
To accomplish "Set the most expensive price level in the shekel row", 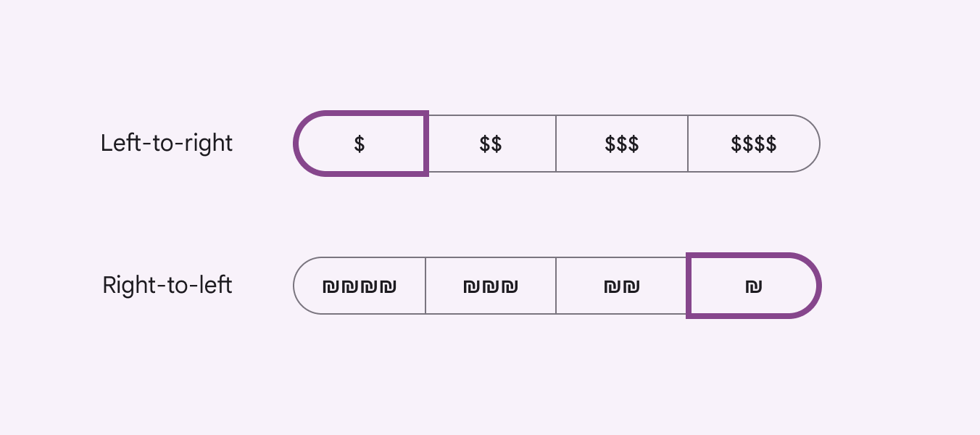I will (360, 286).
